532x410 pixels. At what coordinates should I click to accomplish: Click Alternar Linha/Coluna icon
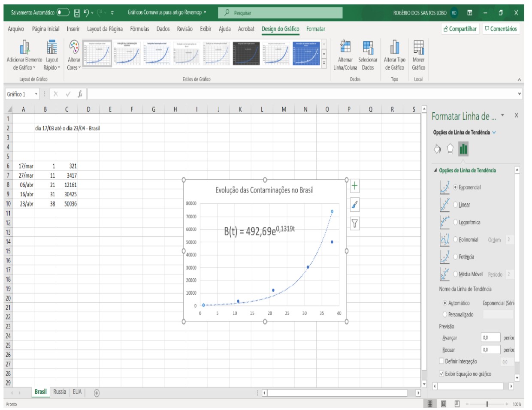[345, 46]
